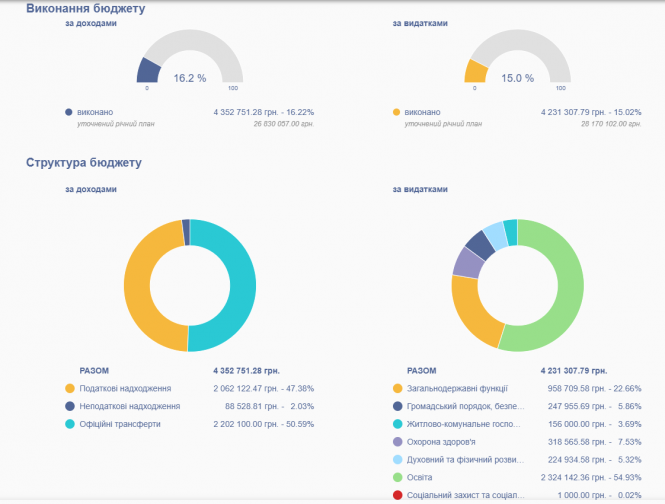The height and width of the screenshot is (504, 665).
Task: Click the blue filled segment of the 16.2% gauge
Action: [x=149, y=70]
